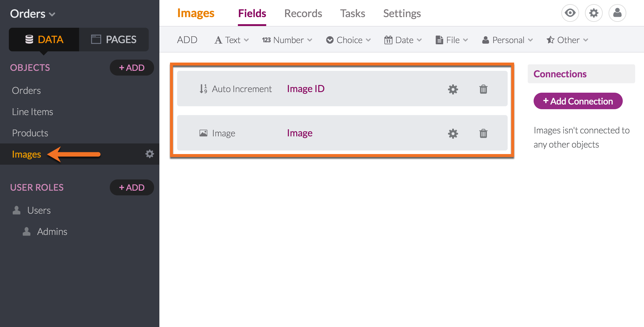Click the Auto Increment sort icon
This screenshot has height=327, width=644.
[203, 89]
